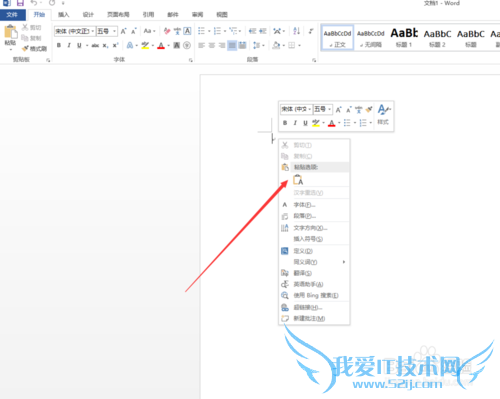Screen dimensions: 500x399
Task: Click the Phonetic Guide icon in ribbon
Action: pyautogui.click(x=177, y=31)
